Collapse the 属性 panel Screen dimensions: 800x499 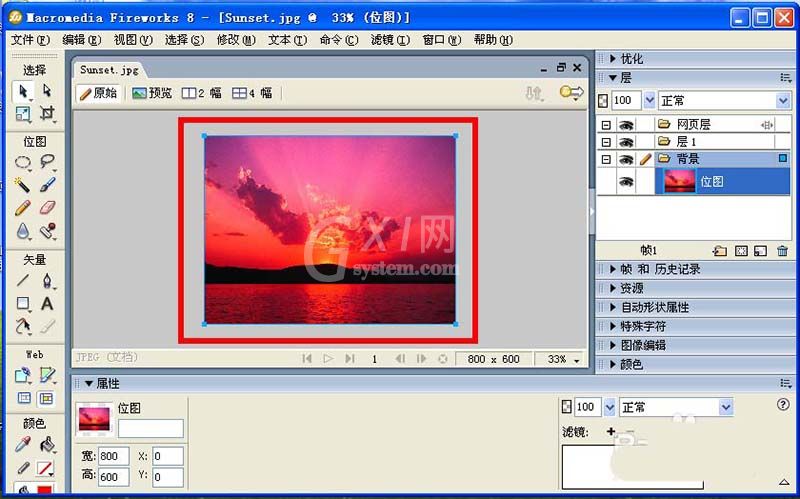click(89, 383)
